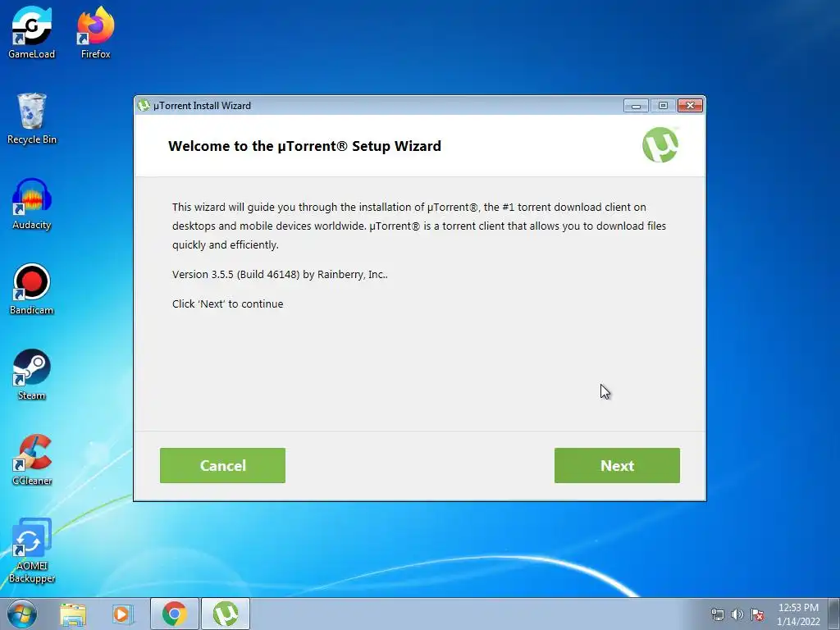Minimize the µTorrent Install Wizard window
The width and height of the screenshot is (840, 630).
[636, 106]
